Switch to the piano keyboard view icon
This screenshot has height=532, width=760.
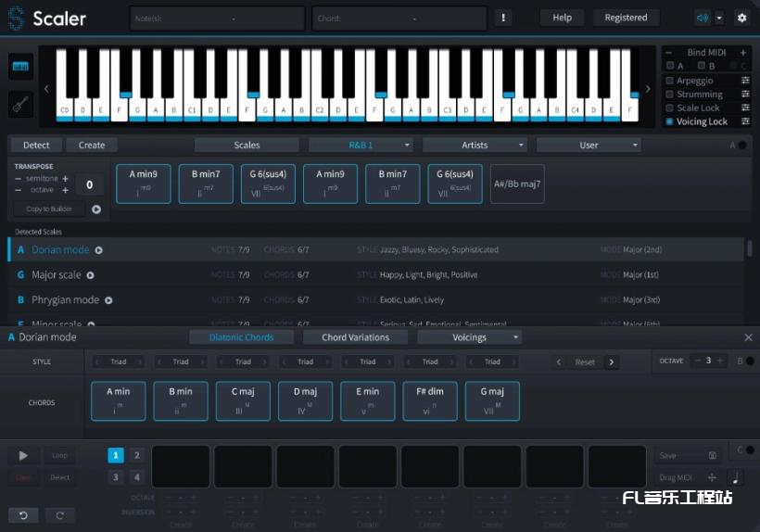pyautogui.click(x=20, y=67)
